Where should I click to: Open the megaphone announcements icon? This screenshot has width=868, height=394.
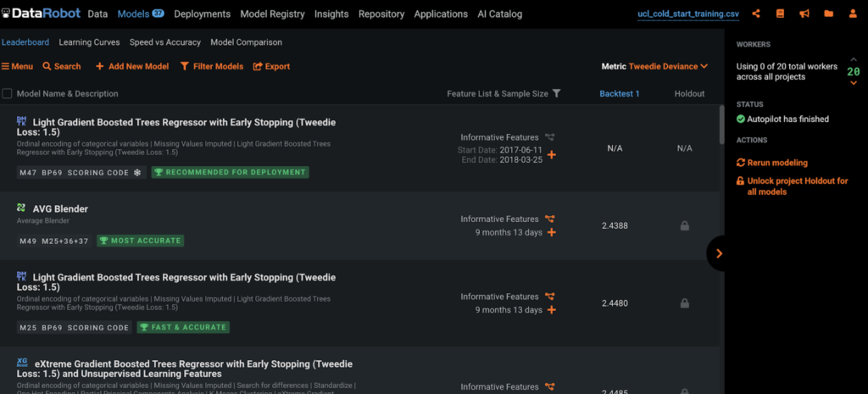click(804, 14)
